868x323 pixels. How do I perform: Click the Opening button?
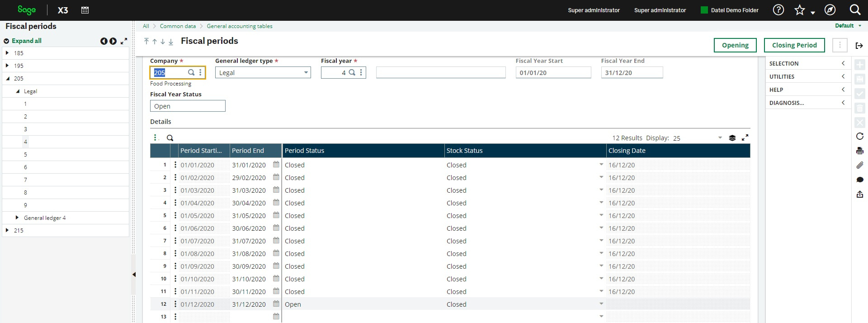click(735, 45)
